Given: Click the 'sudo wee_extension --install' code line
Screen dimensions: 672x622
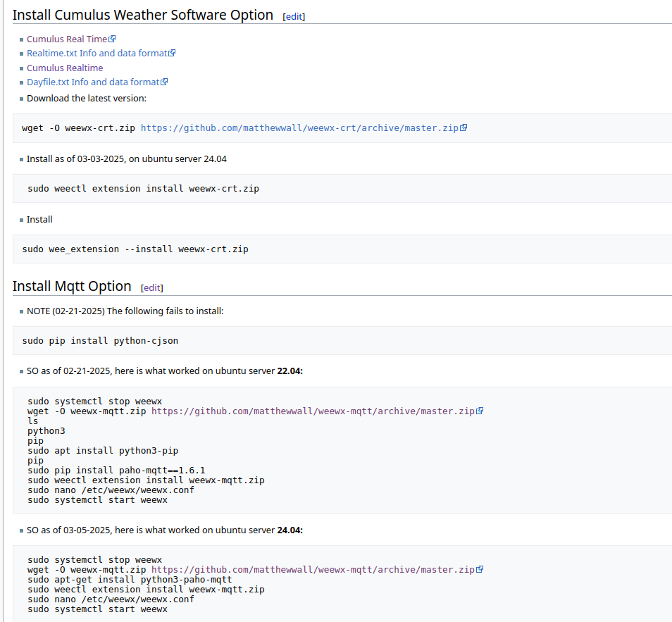Looking at the screenshot, I should [x=135, y=249].
